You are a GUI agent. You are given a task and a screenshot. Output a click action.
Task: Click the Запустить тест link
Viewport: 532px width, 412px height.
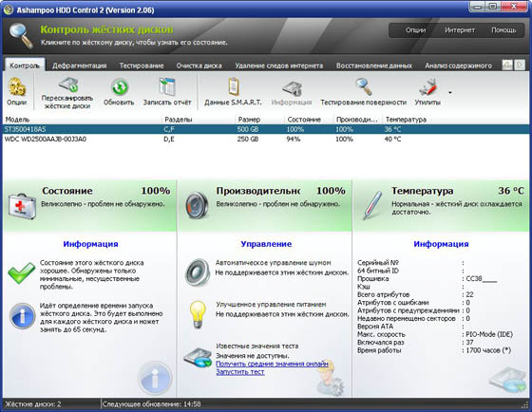click(240, 371)
